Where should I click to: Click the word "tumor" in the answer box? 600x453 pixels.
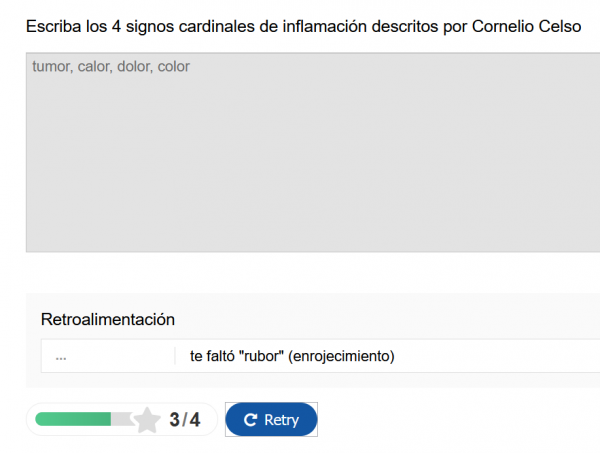[50, 67]
